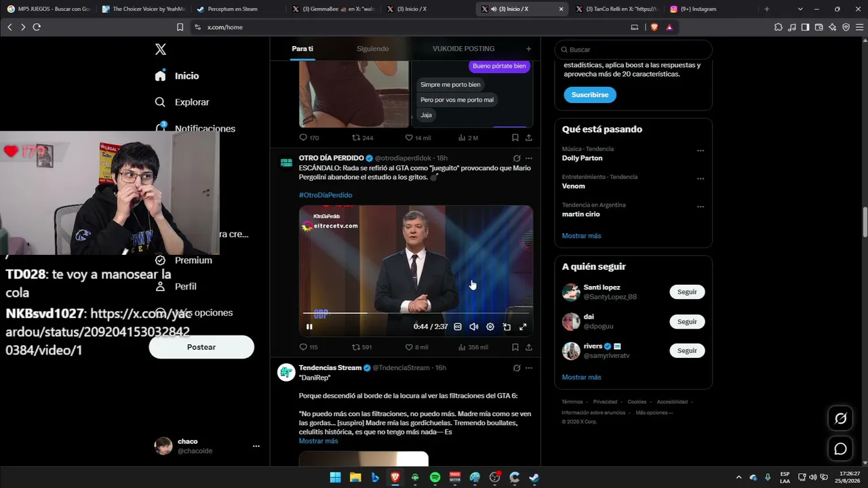The height and width of the screenshot is (488, 868).
Task: Expand Tendencias Stream post with Mostrar más
Action: 318,441
